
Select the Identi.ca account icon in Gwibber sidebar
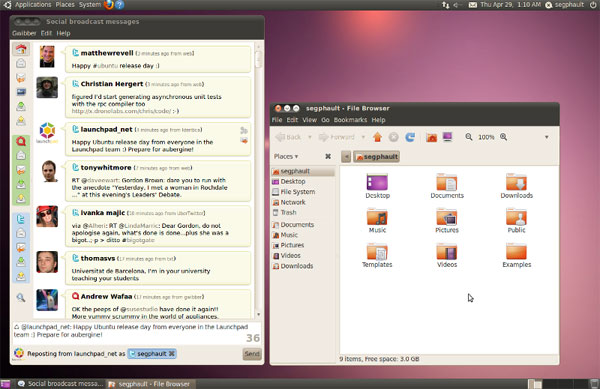pyautogui.click(x=21, y=142)
